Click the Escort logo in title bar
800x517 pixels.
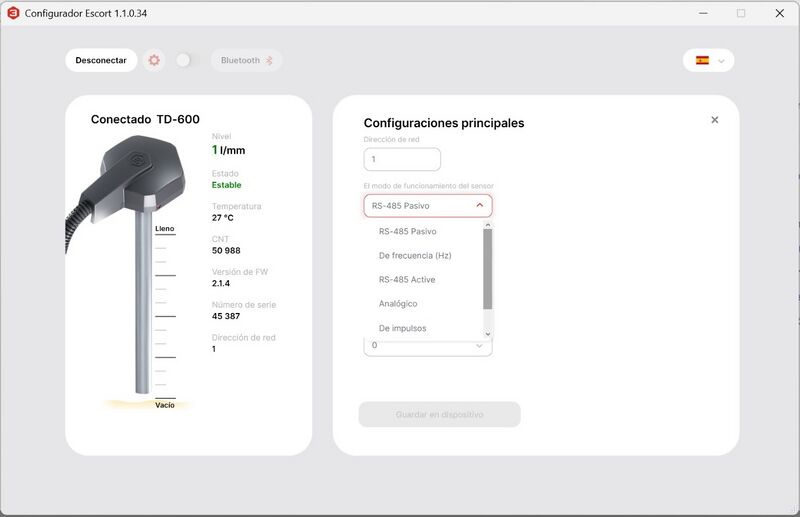[13, 13]
